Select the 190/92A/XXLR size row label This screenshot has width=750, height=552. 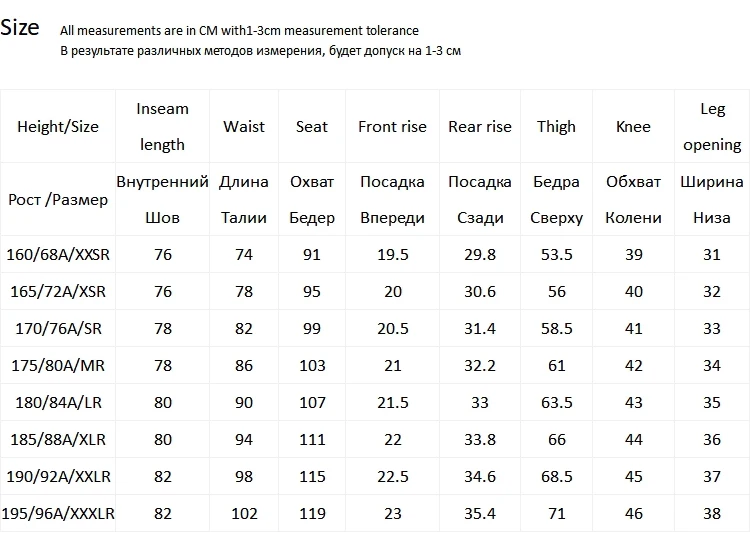pos(58,477)
